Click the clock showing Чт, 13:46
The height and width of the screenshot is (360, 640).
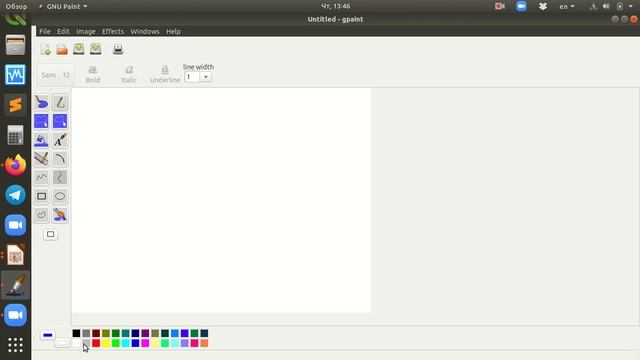coord(336,6)
